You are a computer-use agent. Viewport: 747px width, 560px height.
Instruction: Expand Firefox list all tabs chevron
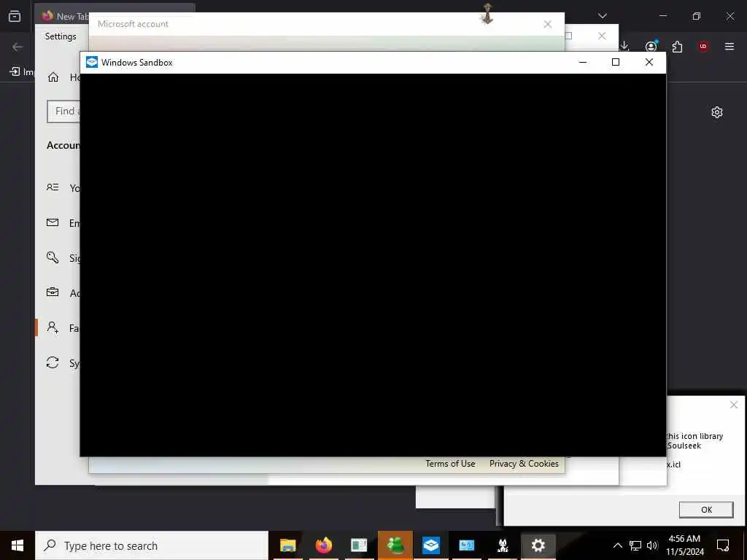tap(603, 16)
